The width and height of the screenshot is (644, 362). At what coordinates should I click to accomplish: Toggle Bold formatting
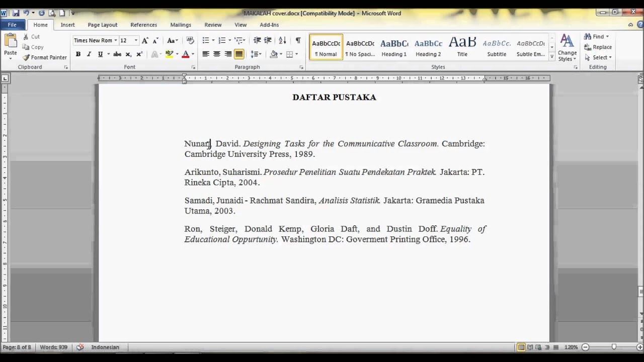(x=78, y=54)
